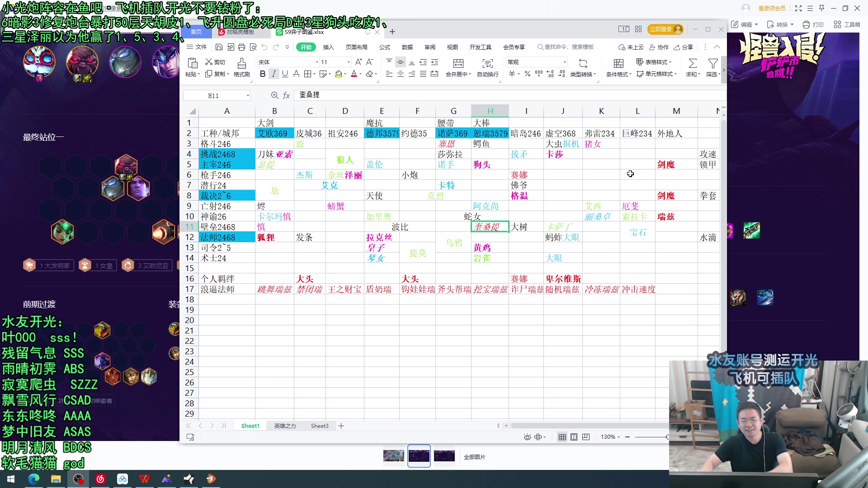The height and width of the screenshot is (488, 868).
Task: Click the AutoSum (求和) sigma icon
Action: coord(692,64)
